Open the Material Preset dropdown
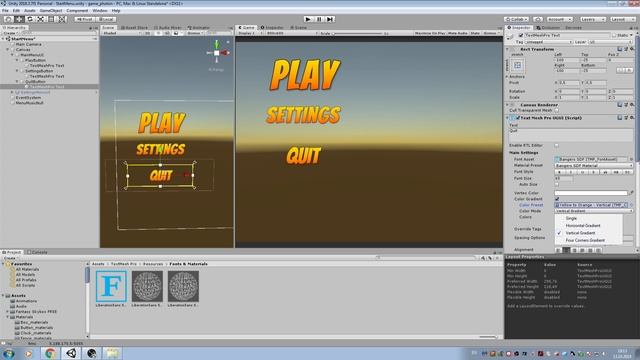Image resolution: width=640 pixels, height=360 pixels. [594, 166]
